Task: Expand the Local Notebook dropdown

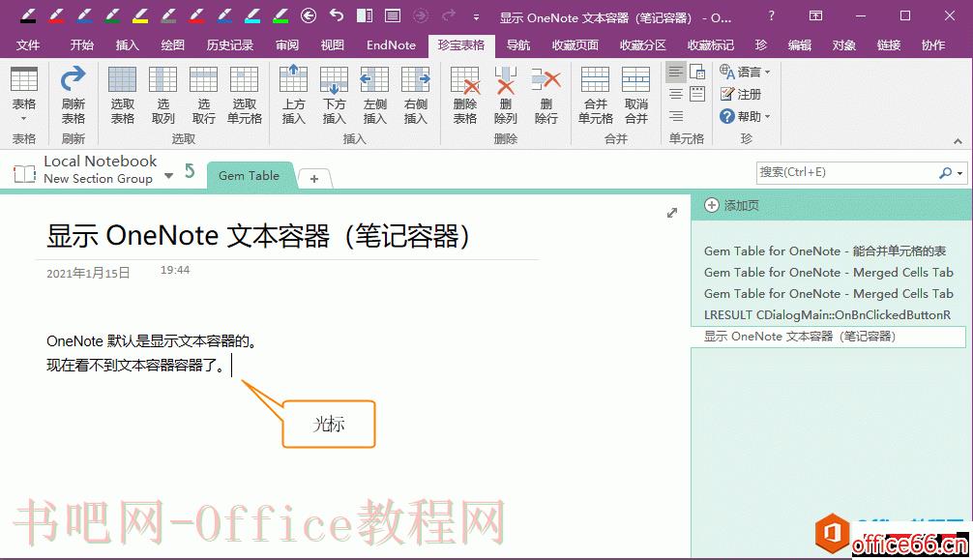Action: point(168,176)
